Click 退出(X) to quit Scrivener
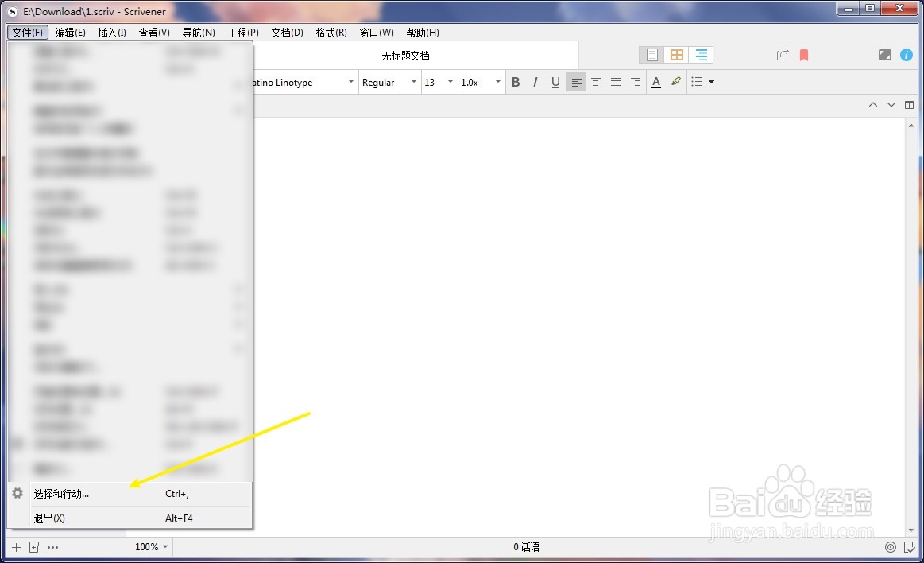Screen dimensions: 924x563 49,518
